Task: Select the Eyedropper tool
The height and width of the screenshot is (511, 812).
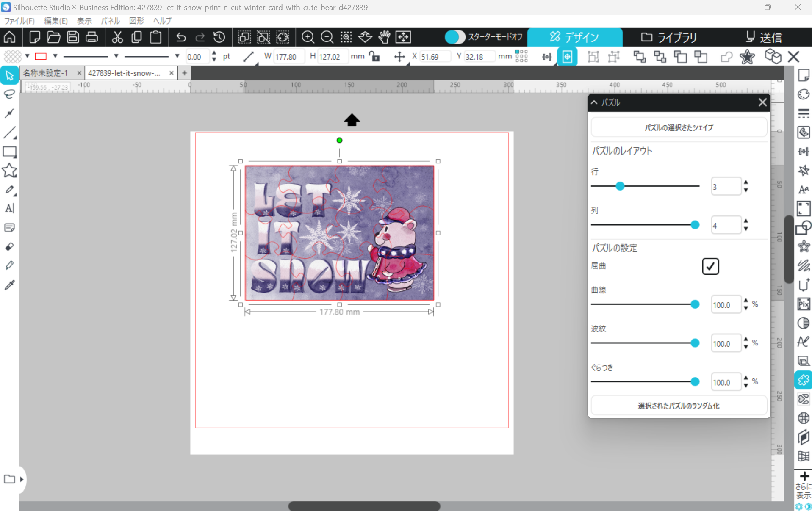Action: (9, 285)
